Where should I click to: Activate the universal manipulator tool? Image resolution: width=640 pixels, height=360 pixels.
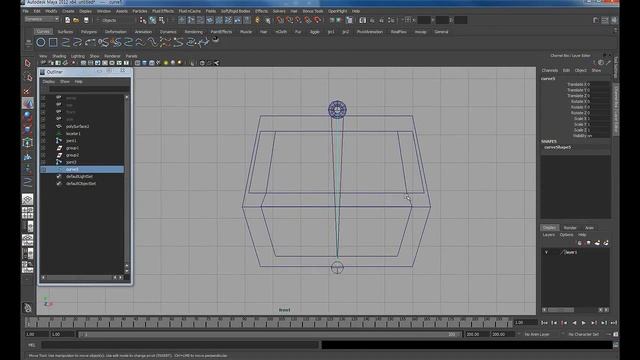tap(28, 142)
